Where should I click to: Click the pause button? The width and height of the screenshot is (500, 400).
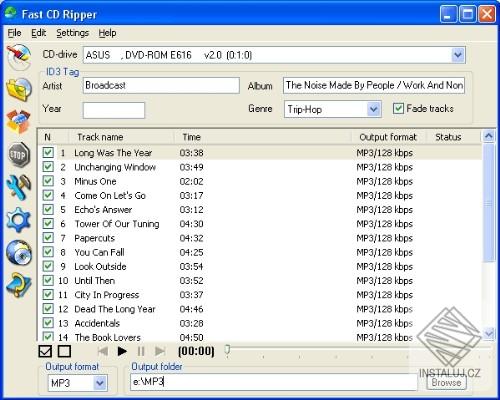click(141, 351)
